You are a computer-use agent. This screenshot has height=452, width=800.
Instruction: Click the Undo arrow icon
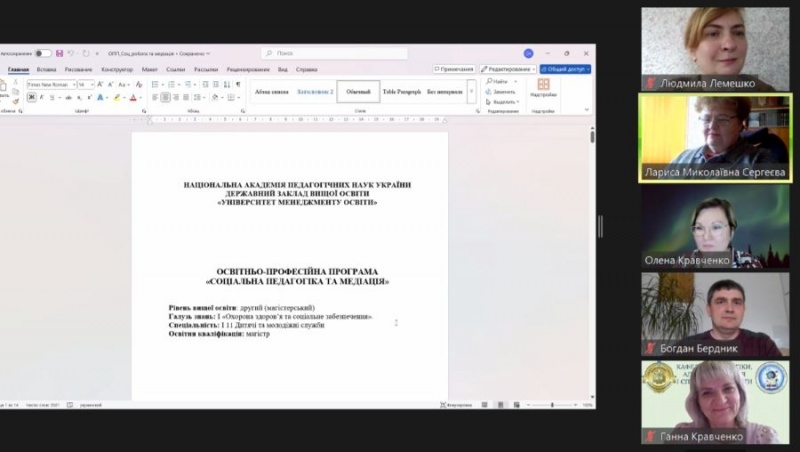[x=71, y=53]
